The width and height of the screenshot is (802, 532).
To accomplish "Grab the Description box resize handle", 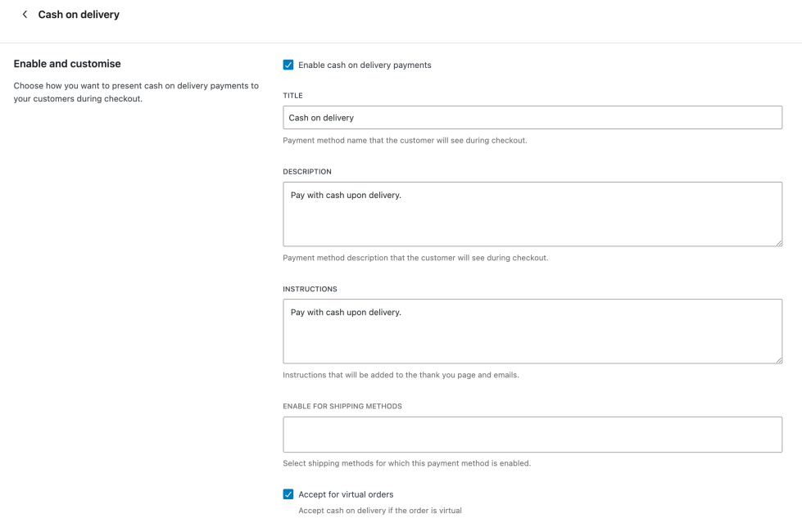I will [x=778, y=242].
